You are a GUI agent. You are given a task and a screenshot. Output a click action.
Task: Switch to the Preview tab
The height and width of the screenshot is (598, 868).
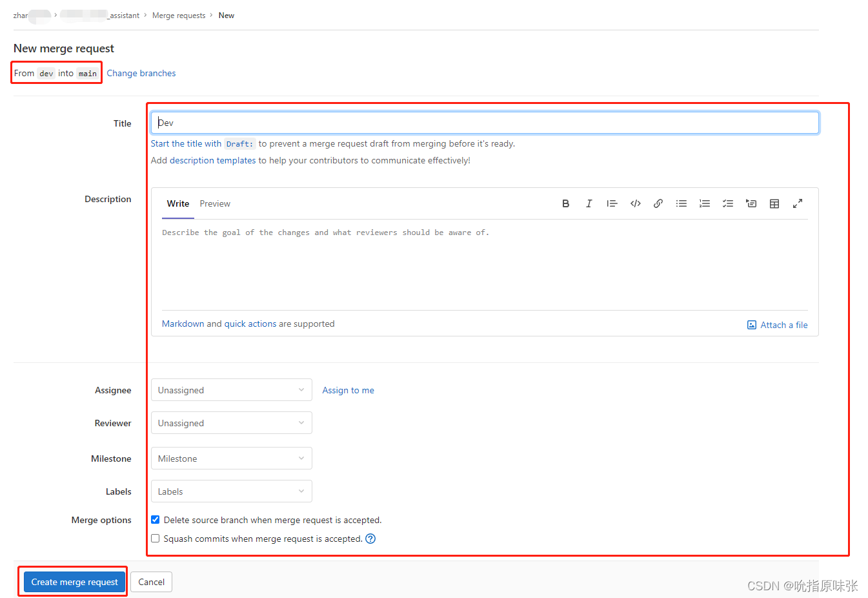[x=215, y=203]
